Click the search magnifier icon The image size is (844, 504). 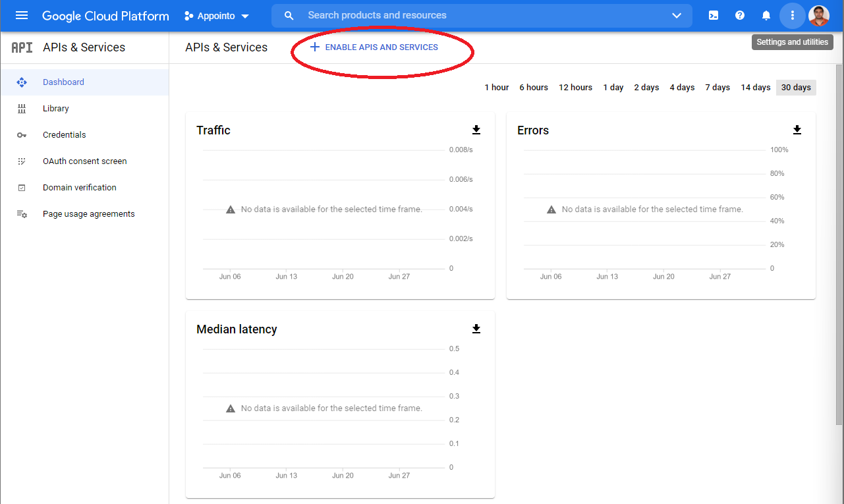point(289,15)
